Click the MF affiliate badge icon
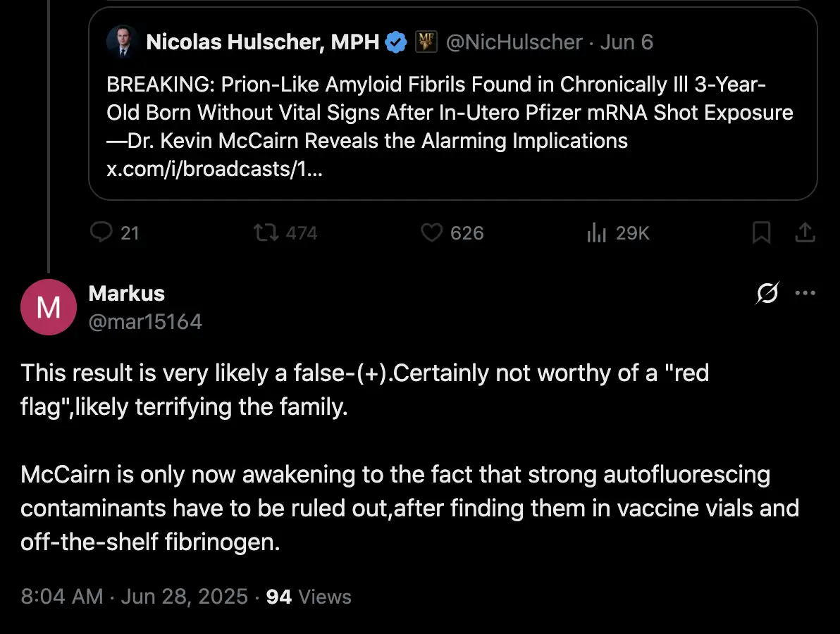 click(426, 42)
